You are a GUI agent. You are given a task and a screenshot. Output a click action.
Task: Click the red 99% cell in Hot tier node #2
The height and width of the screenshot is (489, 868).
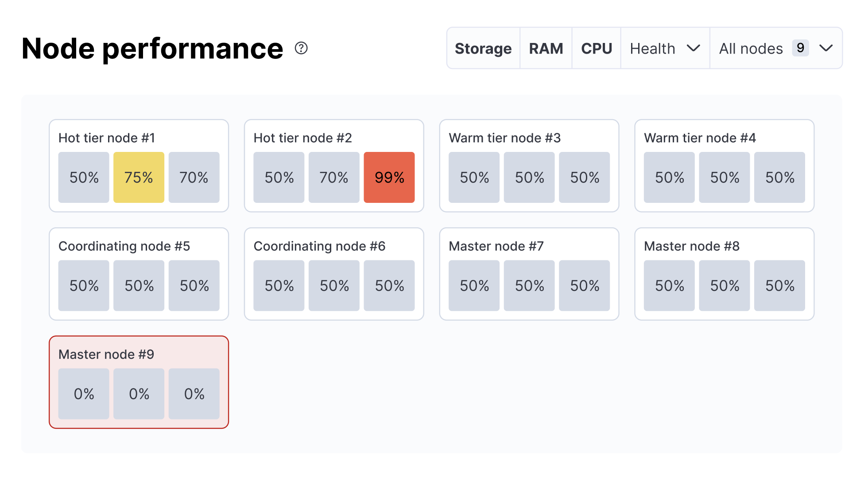[389, 178]
